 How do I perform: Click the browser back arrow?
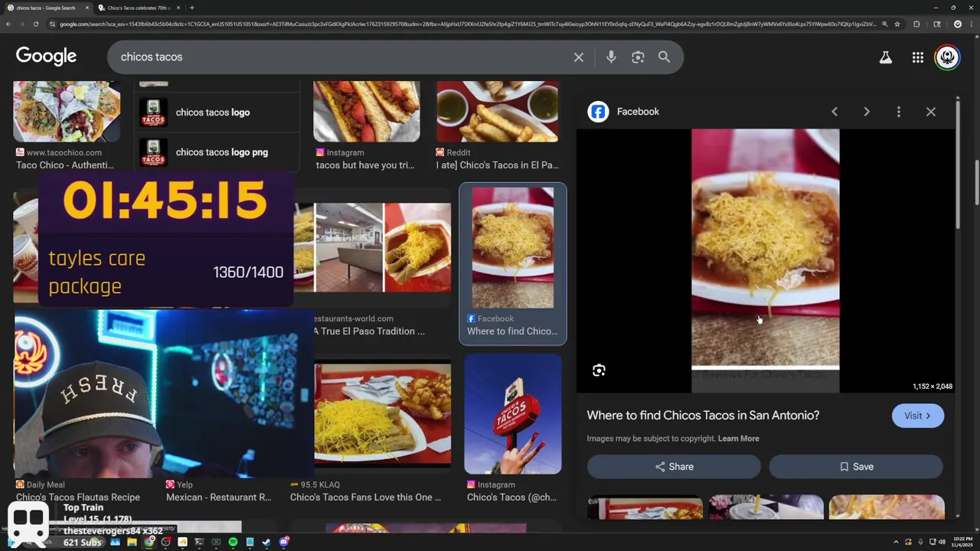pos(8,24)
